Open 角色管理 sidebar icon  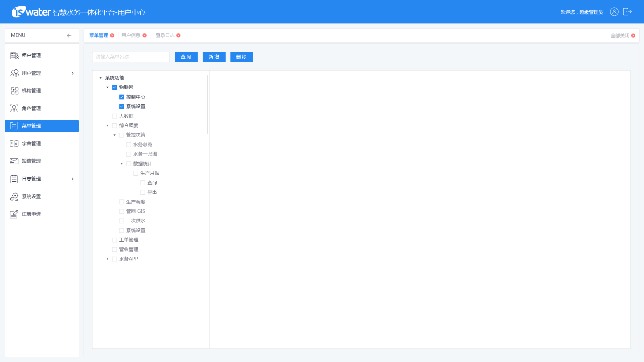(14, 108)
